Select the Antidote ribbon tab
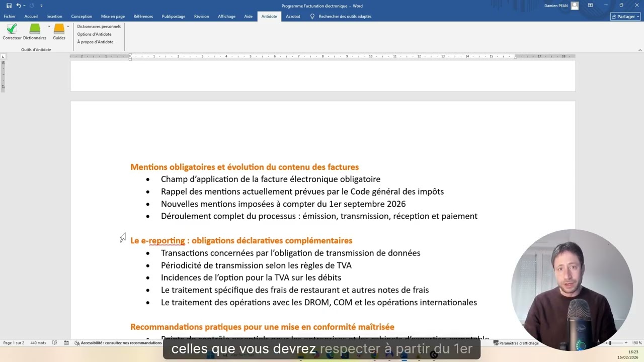This screenshot has width=644, height=362. (269, 16)
